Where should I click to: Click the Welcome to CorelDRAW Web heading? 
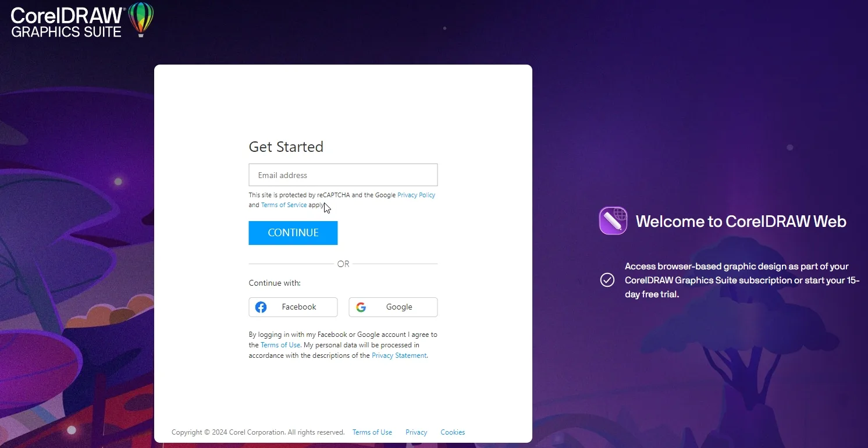pos(741,221)
